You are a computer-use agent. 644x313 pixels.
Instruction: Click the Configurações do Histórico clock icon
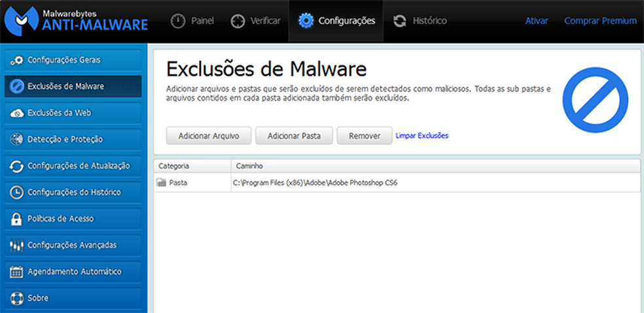point(16,192)
